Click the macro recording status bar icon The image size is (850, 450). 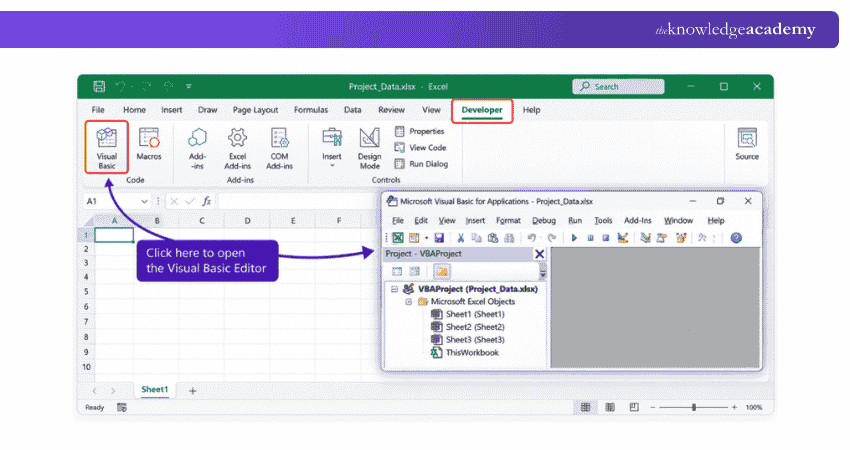click(121, 407)
